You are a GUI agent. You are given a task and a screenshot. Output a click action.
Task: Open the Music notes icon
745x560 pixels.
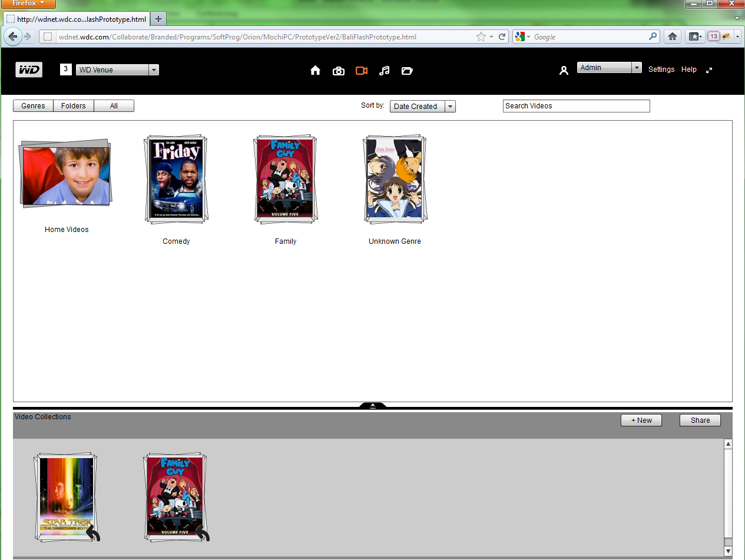385,71
